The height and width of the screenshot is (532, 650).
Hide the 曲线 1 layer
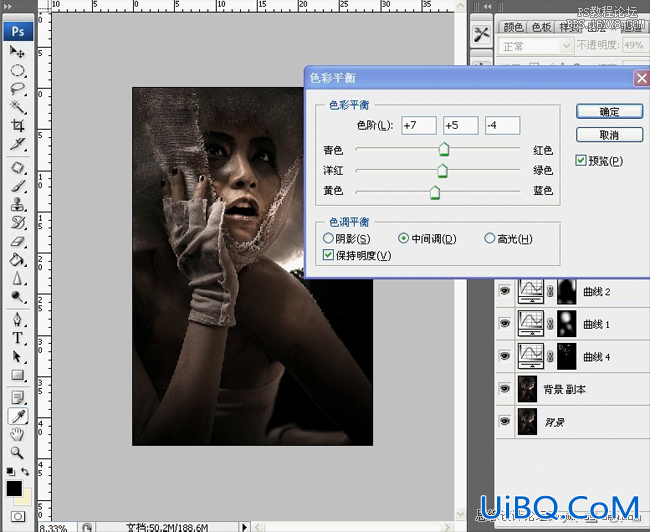click(504, 323)
